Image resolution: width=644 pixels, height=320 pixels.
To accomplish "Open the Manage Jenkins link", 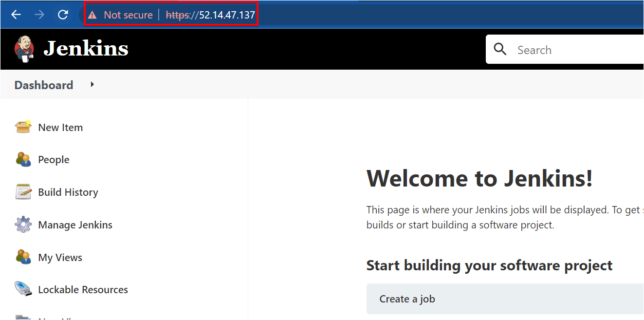I will (x=75, y=225).
